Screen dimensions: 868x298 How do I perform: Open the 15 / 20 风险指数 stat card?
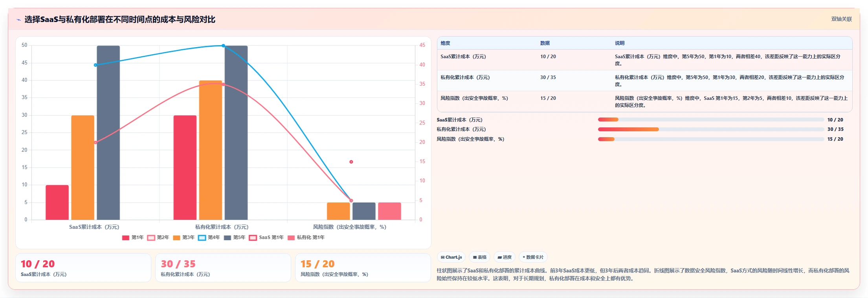[x=363, y=268]
